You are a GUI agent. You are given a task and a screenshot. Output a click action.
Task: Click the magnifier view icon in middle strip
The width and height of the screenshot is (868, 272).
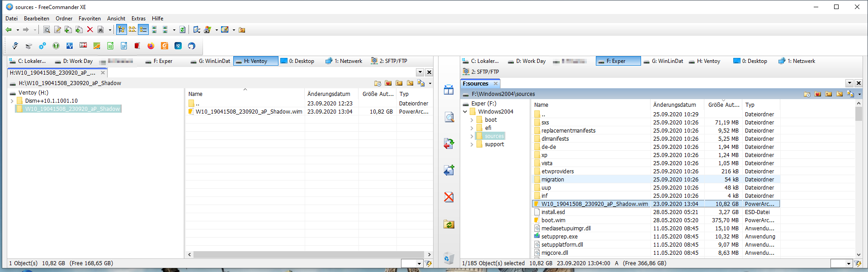click(449, 117)
